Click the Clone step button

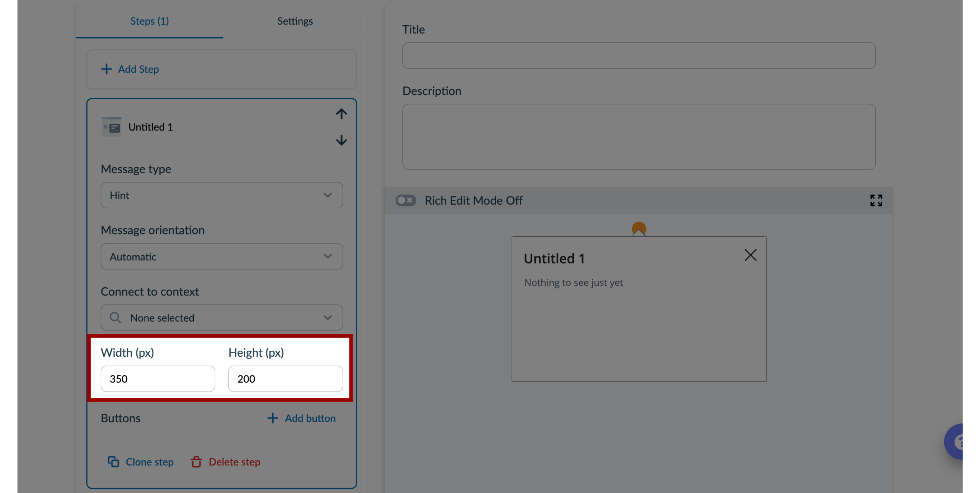140,461
